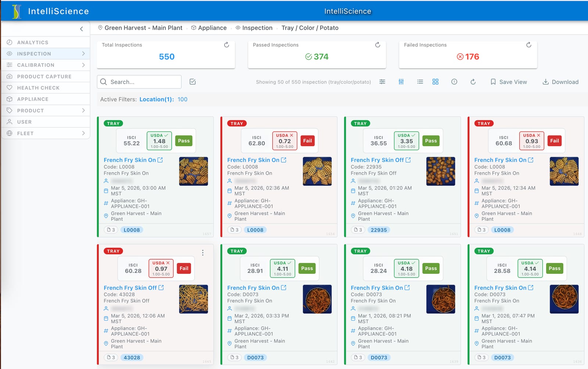Open three-dot menu on the 60.28 card
The width and height of the screenshot is (588, 369).
[203, 253]
